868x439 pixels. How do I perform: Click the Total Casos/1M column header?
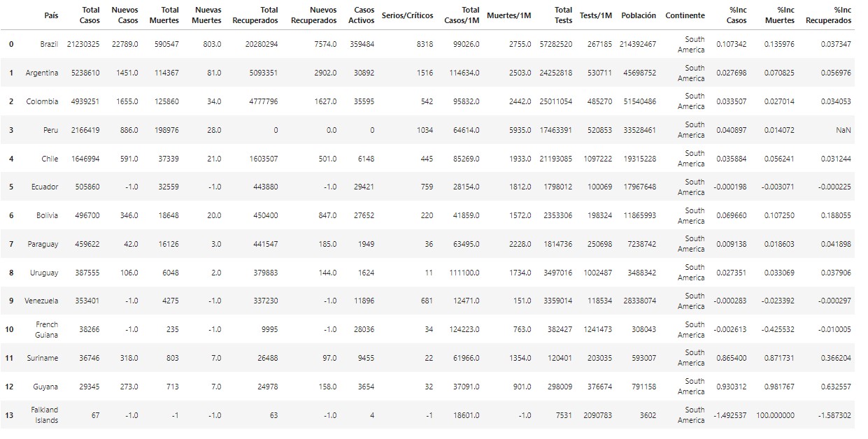click(462, 15)
